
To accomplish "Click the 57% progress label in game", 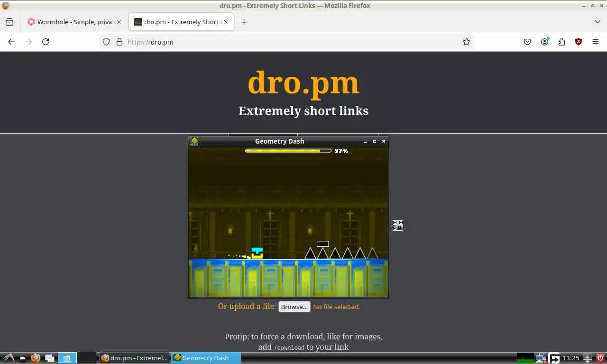I will coord(341,151).
